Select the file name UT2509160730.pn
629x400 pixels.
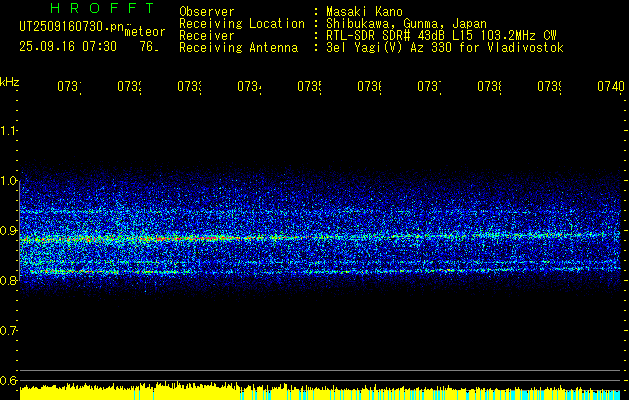coord(72,26)
